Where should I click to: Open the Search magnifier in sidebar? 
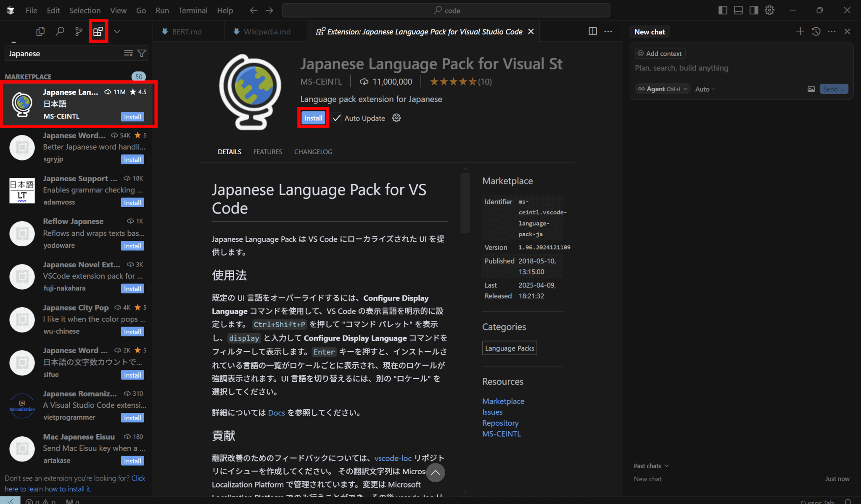[60, 32]
